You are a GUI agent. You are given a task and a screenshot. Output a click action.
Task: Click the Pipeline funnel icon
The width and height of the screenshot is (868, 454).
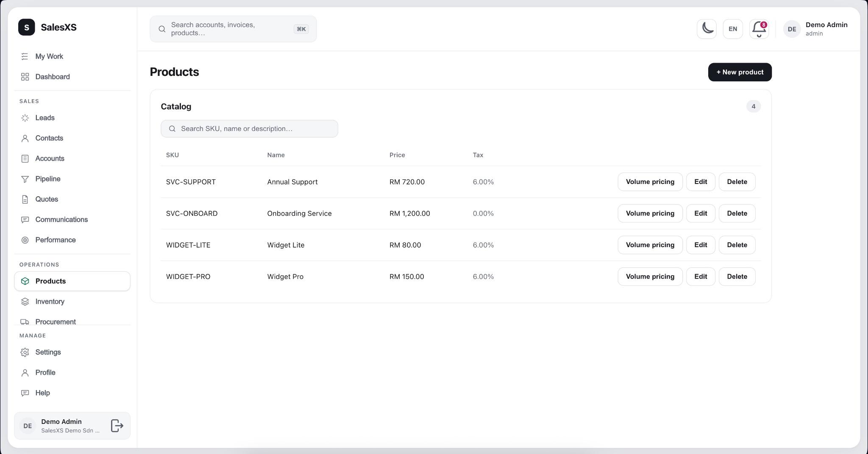pos(25,179)
